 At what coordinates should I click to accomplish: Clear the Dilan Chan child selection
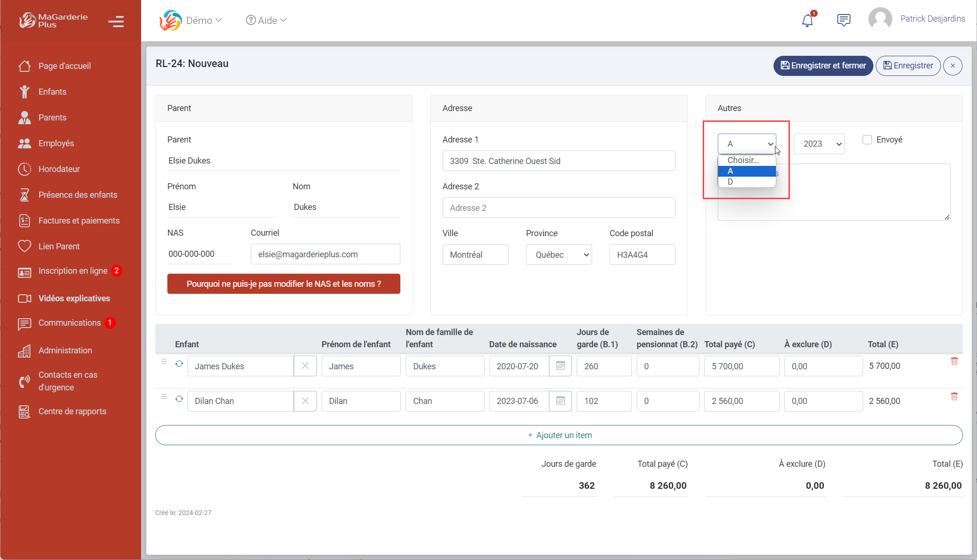coord(305,401)
